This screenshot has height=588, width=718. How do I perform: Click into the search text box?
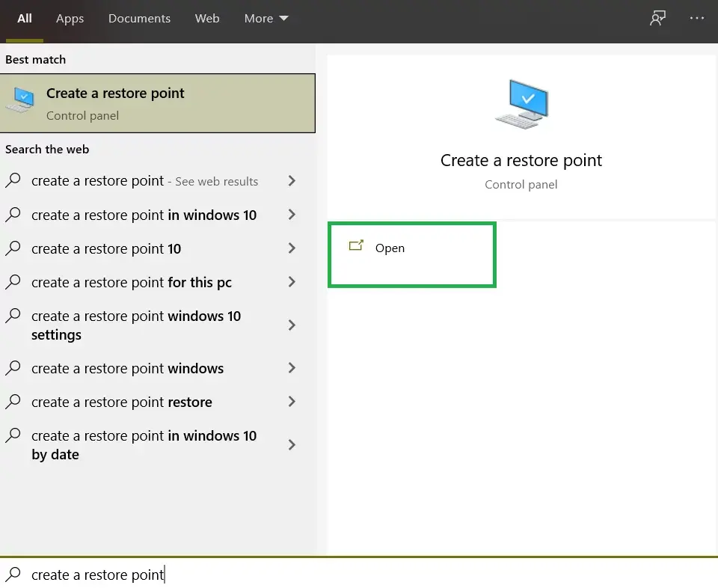pyautogui.click(x=359, y=575)
